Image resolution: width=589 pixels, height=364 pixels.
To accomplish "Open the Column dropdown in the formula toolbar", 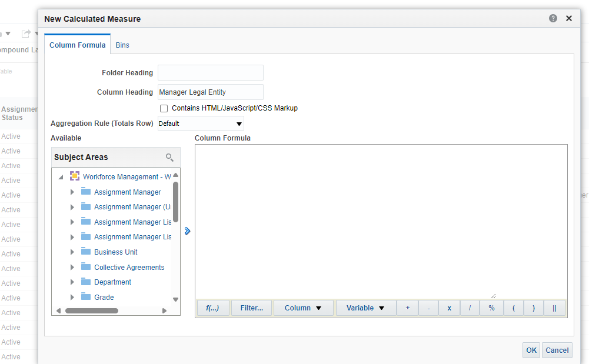I will point(304,308).
